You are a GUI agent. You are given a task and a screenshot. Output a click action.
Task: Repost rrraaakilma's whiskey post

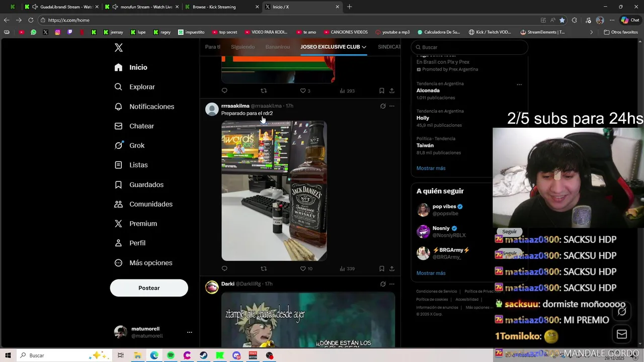click(264, 268)
